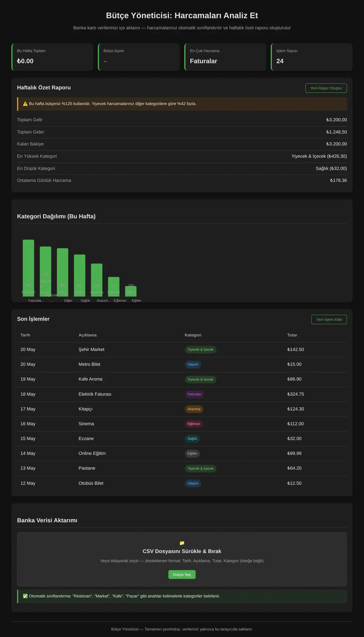Image resolution: width=364 pixels, height=637 pixels.
Task: Click the Alışveriş badge in the Kitapçı row
Action: (x=194, y=409)
